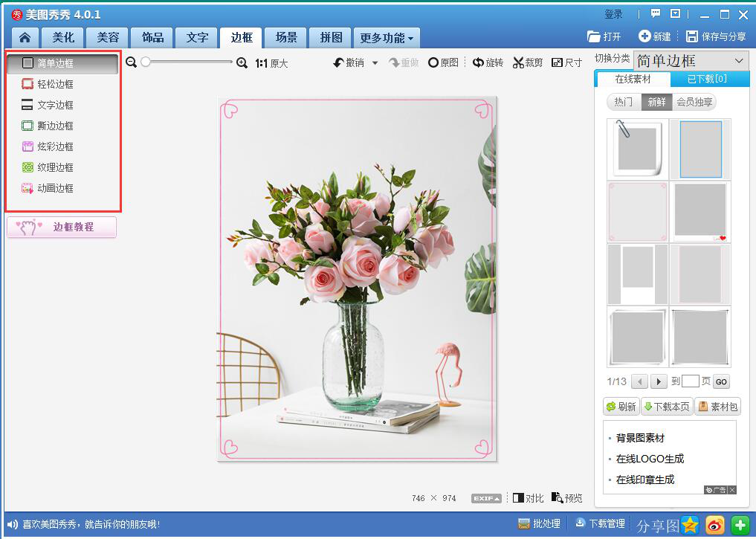Open the 边框教程 tutorial button
The height and width of the screenshot is (539, 756).
point(62,227)
